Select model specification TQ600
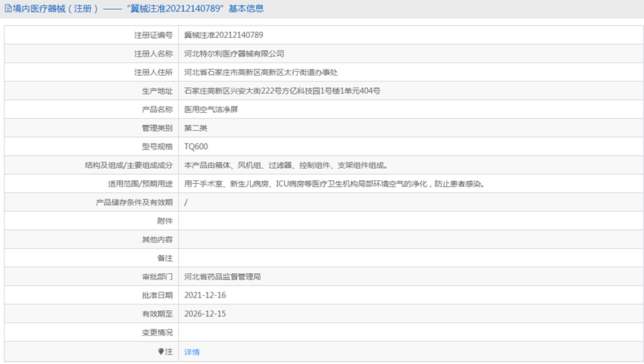Image resolution: width=644 pixels, height=364 pixels. point(195,147)
